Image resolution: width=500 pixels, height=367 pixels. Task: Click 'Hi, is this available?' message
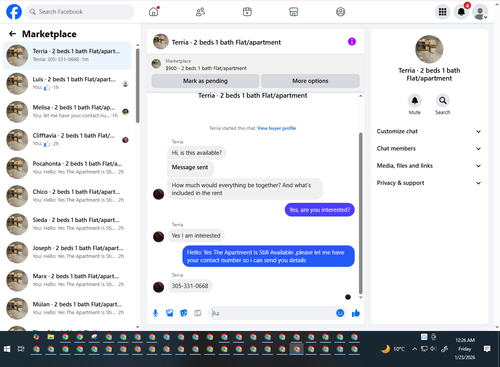197,153
